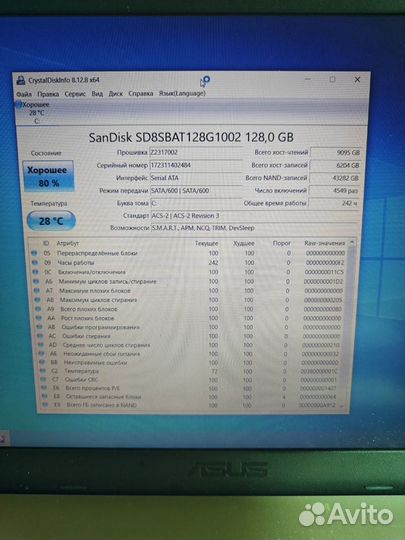Image resolution: width=405 pixels, height=540 pixels.
Task: Click status icon of Перераспределённые блоки row
Action: coord(34,253)
